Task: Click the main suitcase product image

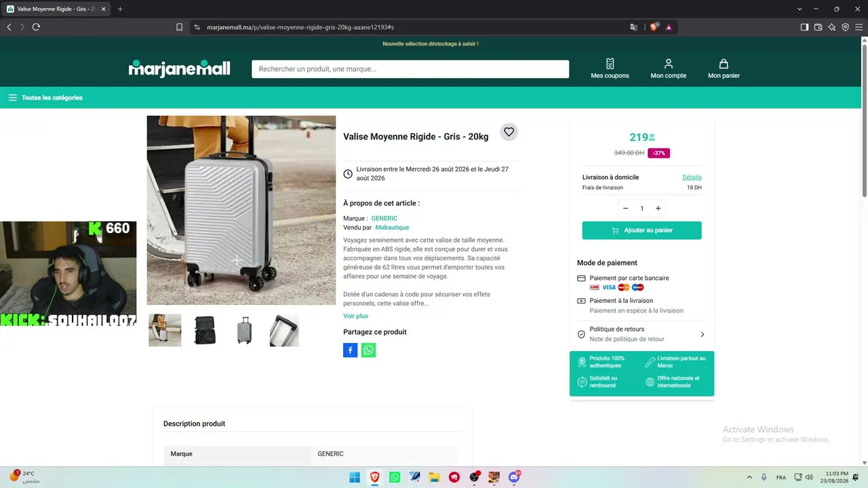Action: (x=241, y=210)
